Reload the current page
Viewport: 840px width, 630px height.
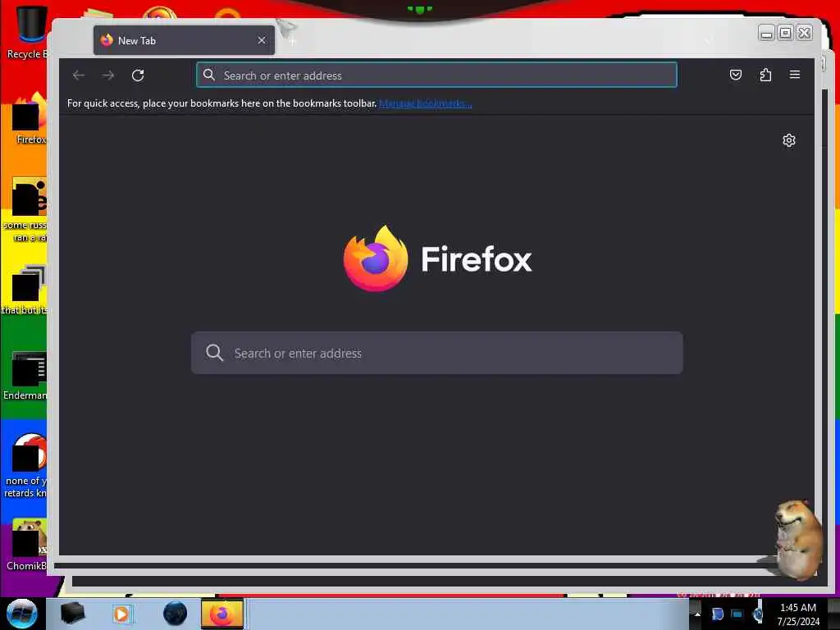click(x=138, y=75)
